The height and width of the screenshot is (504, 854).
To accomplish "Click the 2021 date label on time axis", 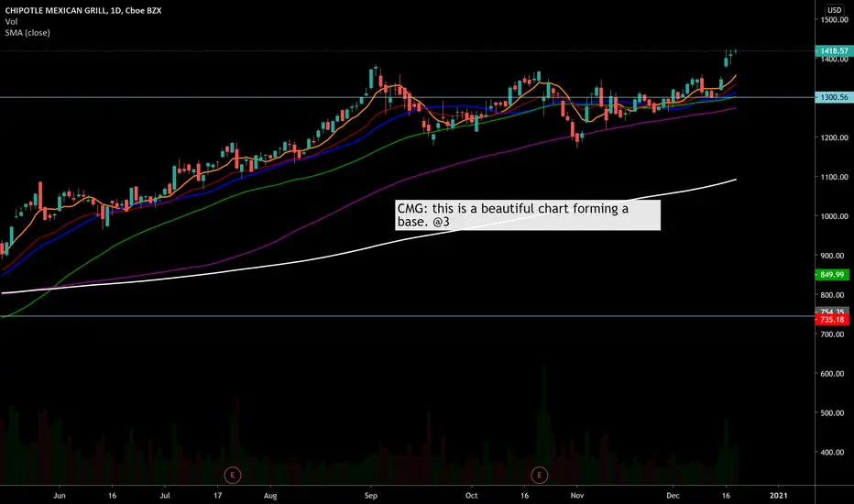I will 778,495.
